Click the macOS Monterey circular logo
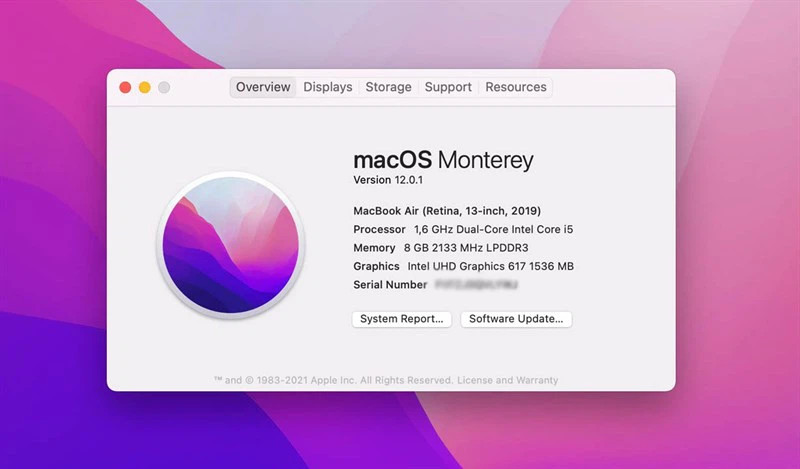Image resolution: width=800 pixels, height=469 pixels. (x=231, y=245)
